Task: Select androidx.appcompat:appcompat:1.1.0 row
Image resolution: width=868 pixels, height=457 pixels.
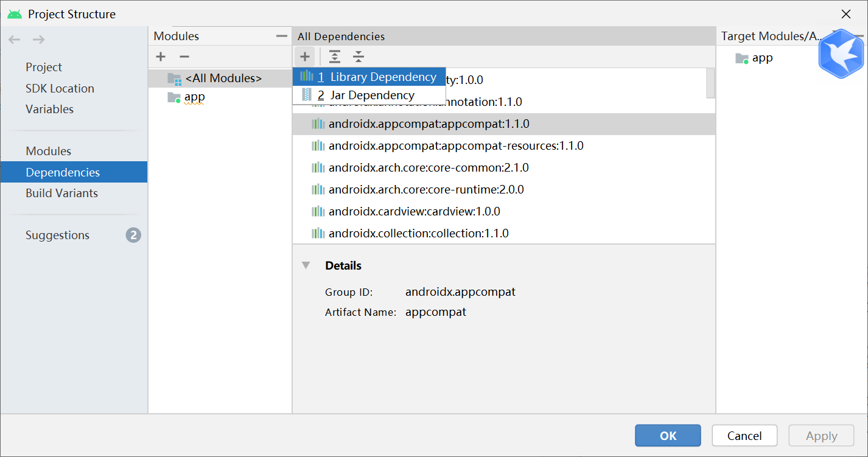Action: 503,124
